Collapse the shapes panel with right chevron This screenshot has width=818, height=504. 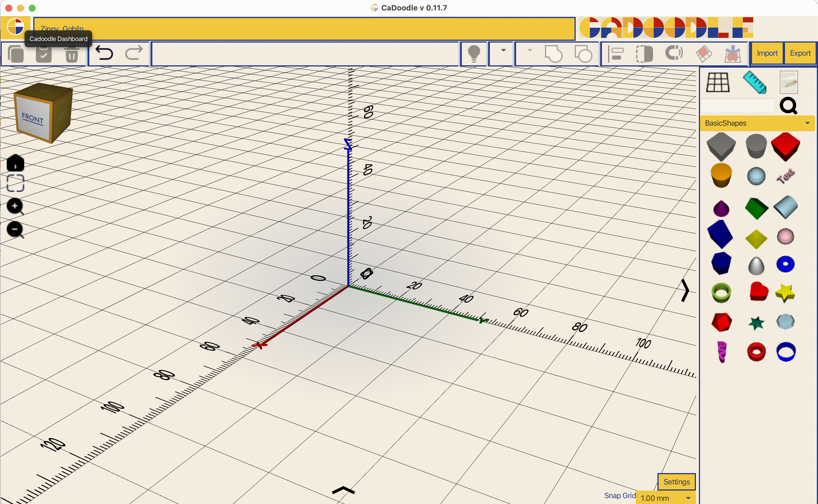tap(685, 291)
